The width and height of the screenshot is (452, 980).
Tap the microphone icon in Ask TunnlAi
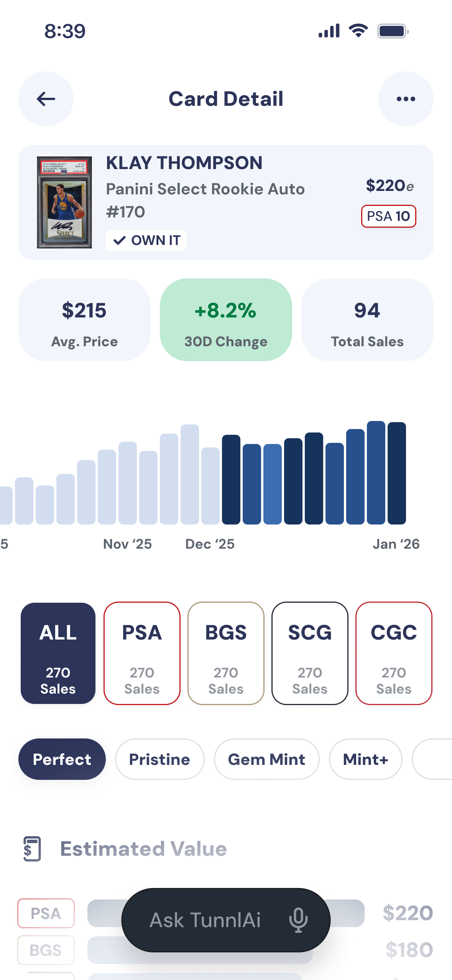click(298, 920)
